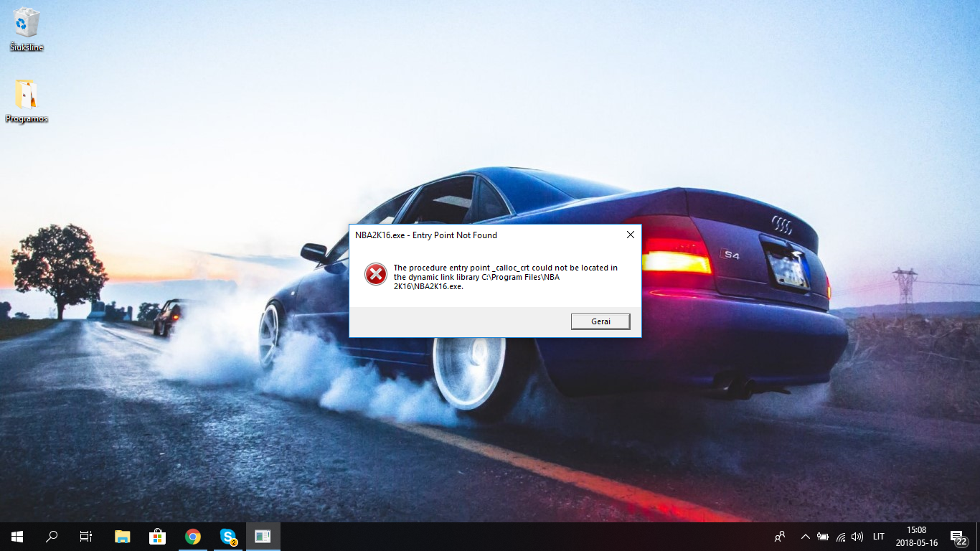This screenshot has width=980, height=551.
Task: Click the error message text about _calloc_crt
Action: click(x=505, y=277)
